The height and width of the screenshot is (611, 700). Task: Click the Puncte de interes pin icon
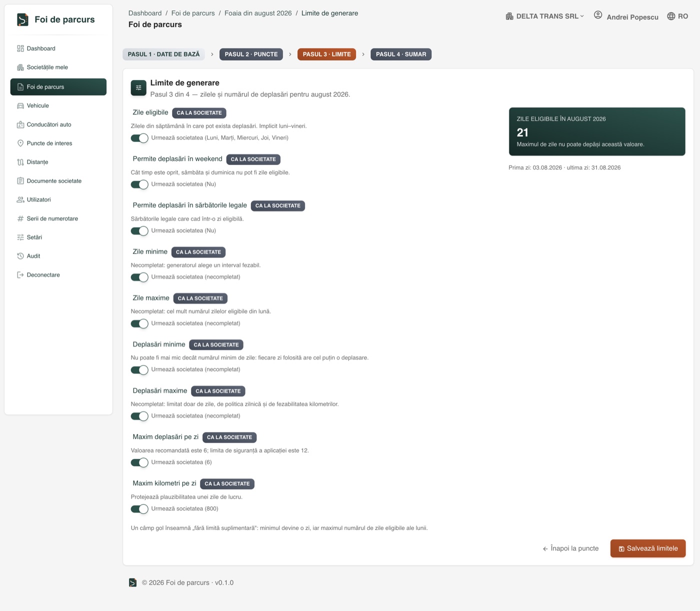click(x=20, y=143)
